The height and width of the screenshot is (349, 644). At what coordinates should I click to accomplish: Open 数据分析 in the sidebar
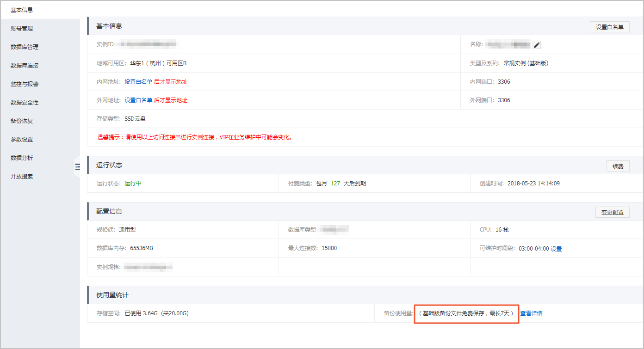click(x=22, y=158)
